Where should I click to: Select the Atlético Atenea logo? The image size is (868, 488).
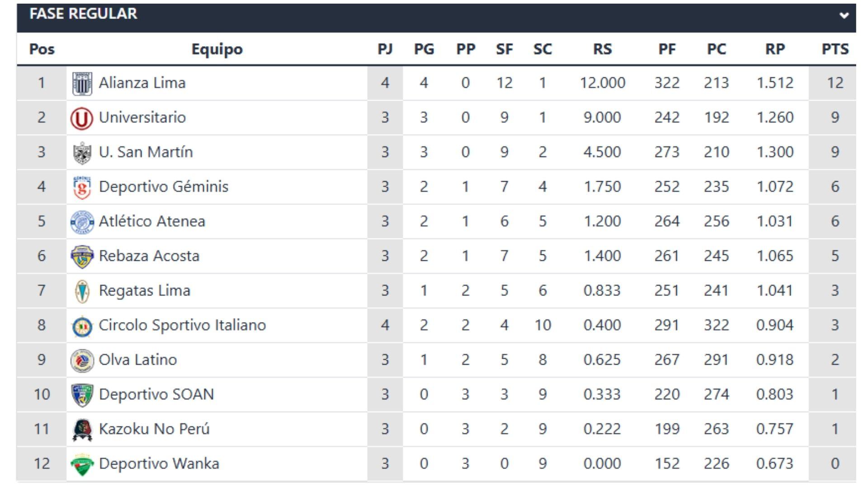[x=82, y=221]
